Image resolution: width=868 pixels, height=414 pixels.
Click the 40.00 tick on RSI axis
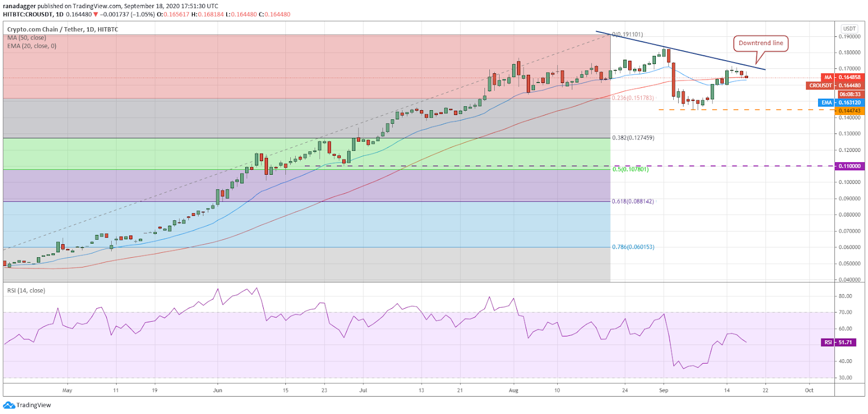click(x=845, y=361)
